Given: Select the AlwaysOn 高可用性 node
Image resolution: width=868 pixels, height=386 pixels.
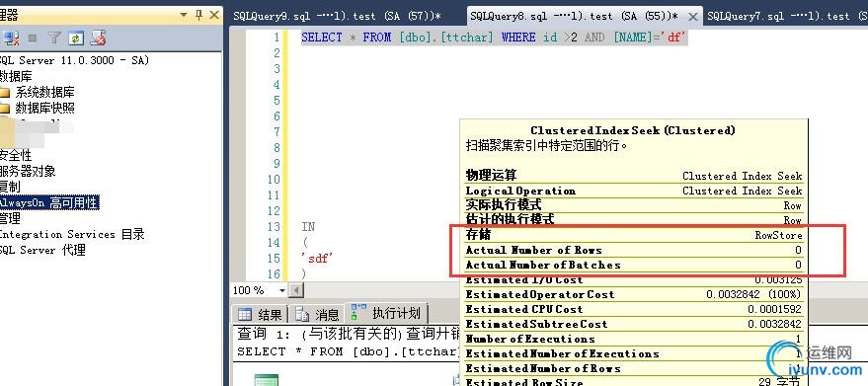Looking at the screenshot, I should (49, 202).
